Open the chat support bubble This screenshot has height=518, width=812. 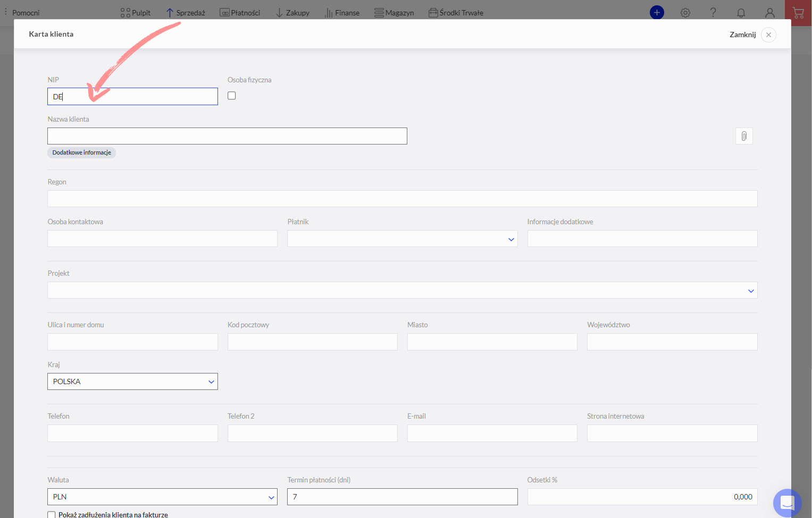[788, 503]
